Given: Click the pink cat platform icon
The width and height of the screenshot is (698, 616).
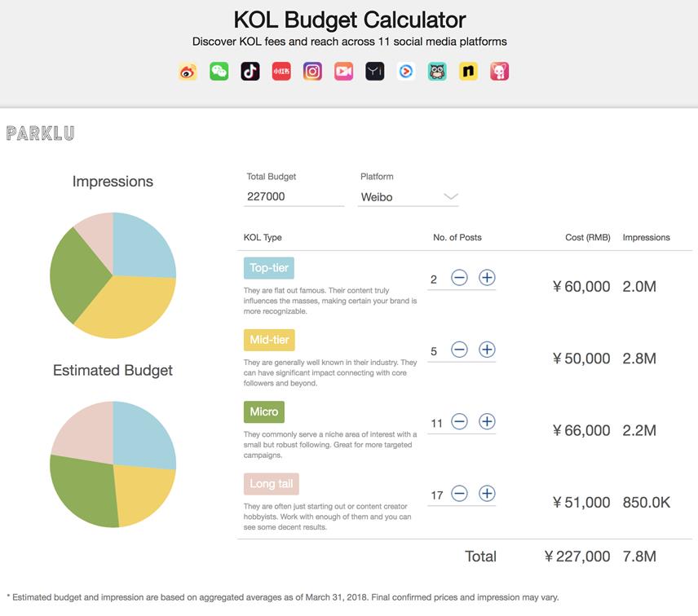Looking at the screenshot, I should click(499, 71).
